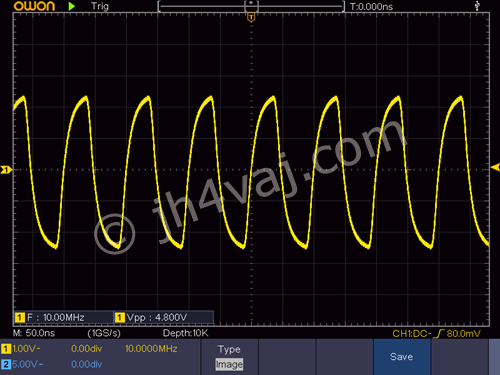Click the green run/play indicator icon

point(71,6)
